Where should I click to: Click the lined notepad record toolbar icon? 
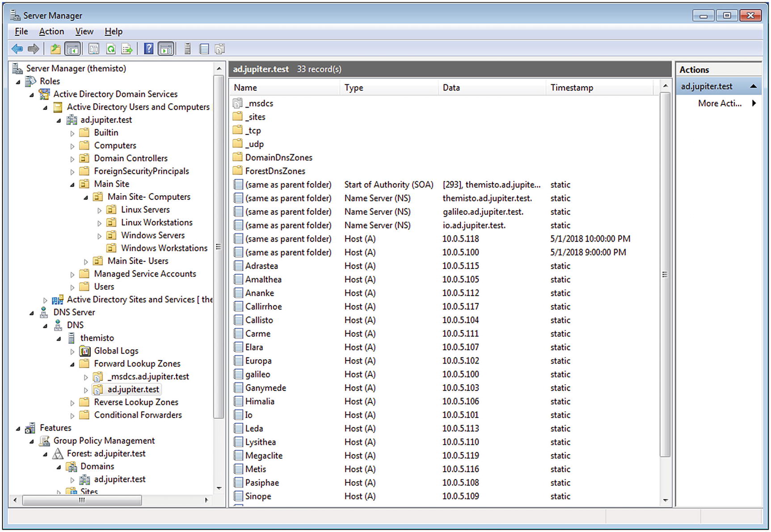pos(204,49)
